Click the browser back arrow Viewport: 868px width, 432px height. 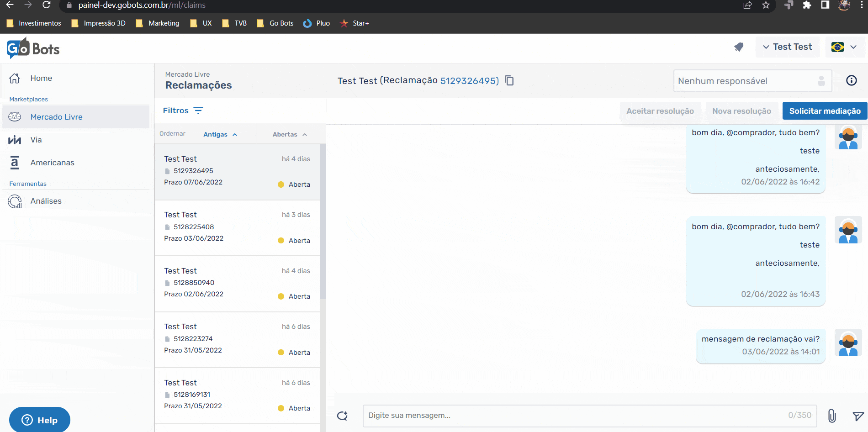(x=10, y=5)
